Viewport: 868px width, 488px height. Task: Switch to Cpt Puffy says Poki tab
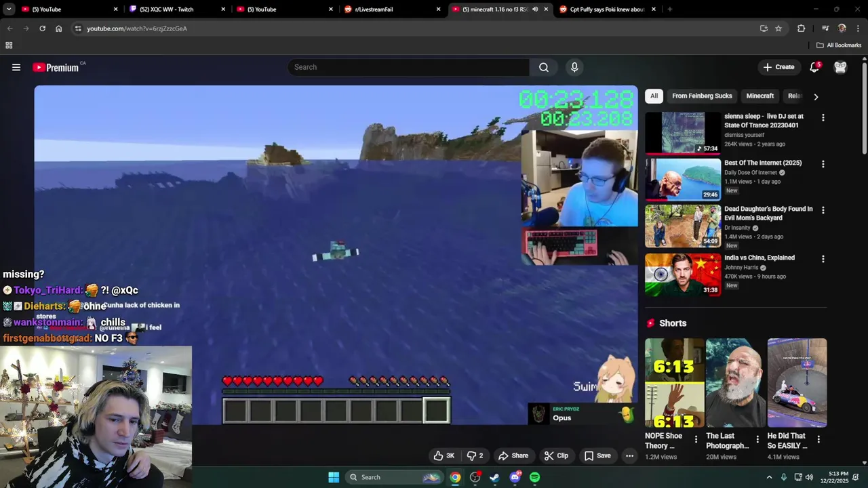click(x=607, y=9)
